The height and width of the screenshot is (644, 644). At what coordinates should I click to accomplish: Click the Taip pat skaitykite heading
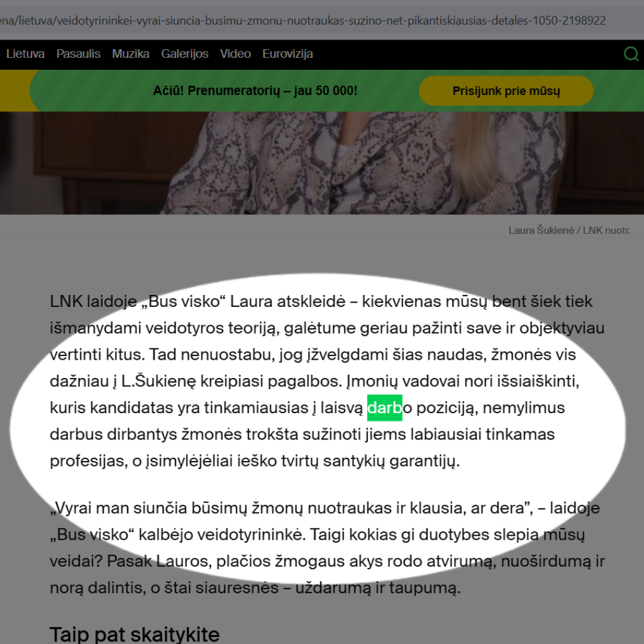point(135,634)
